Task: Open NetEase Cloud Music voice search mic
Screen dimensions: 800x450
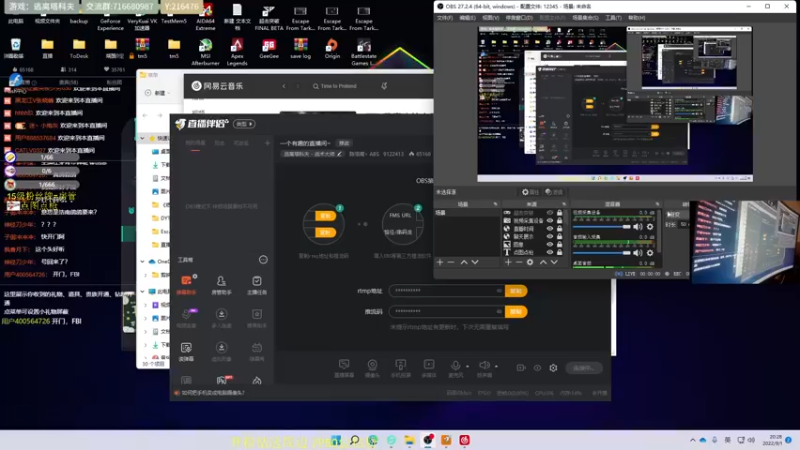Action: tap(384, 86)
